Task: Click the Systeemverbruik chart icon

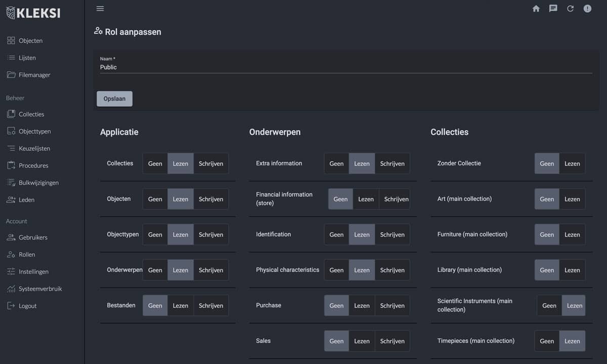Action: point(11,289)
